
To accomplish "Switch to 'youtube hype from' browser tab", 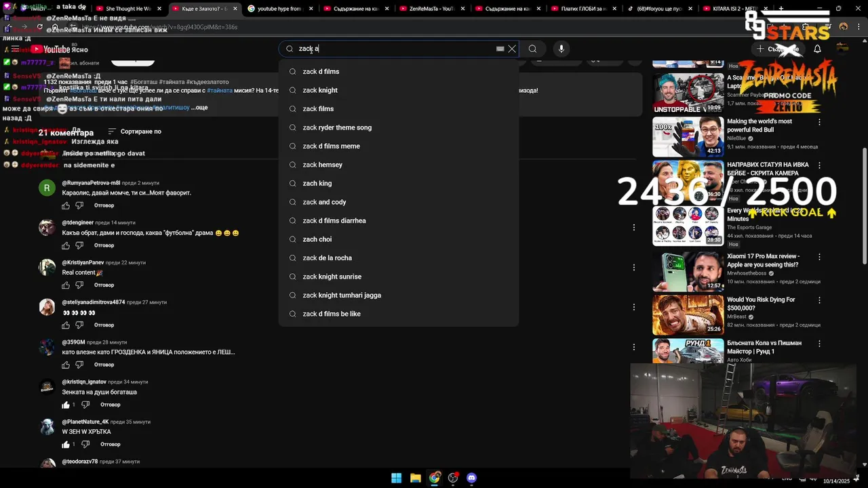I will pyautogui.click(x=279, y=9).
